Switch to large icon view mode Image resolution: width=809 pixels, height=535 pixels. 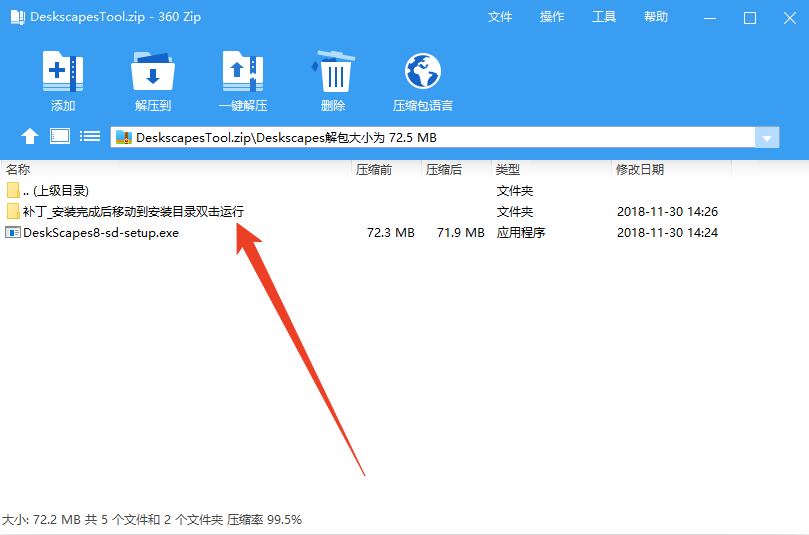click(60, 136)
